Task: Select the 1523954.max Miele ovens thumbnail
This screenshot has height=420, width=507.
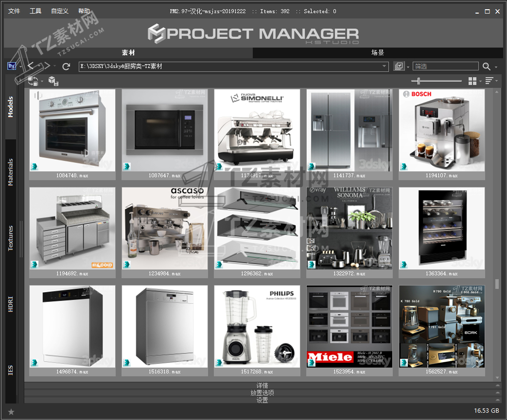Action: [x=350, y=326]
